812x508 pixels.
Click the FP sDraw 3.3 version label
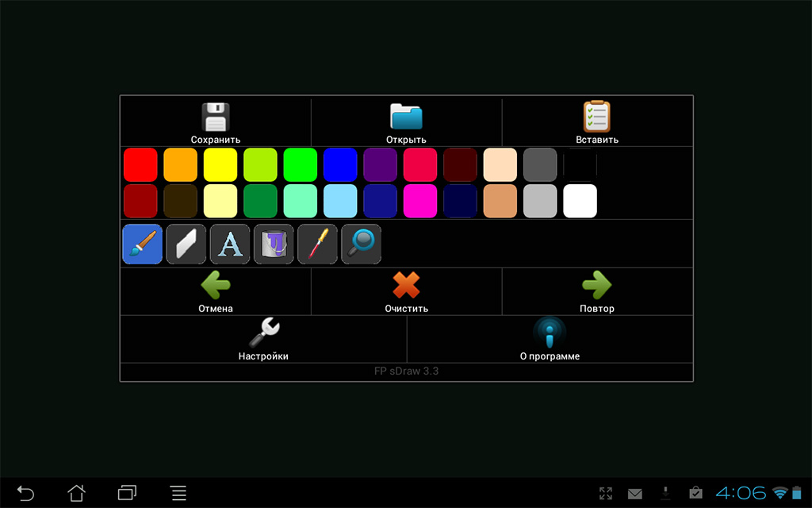click(407, 371)
